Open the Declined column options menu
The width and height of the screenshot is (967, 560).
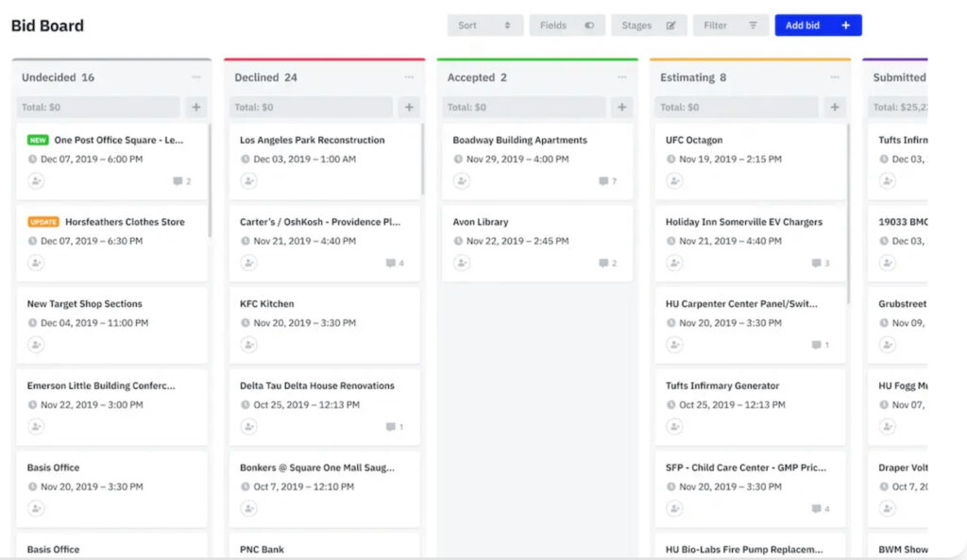click(409, 77)
